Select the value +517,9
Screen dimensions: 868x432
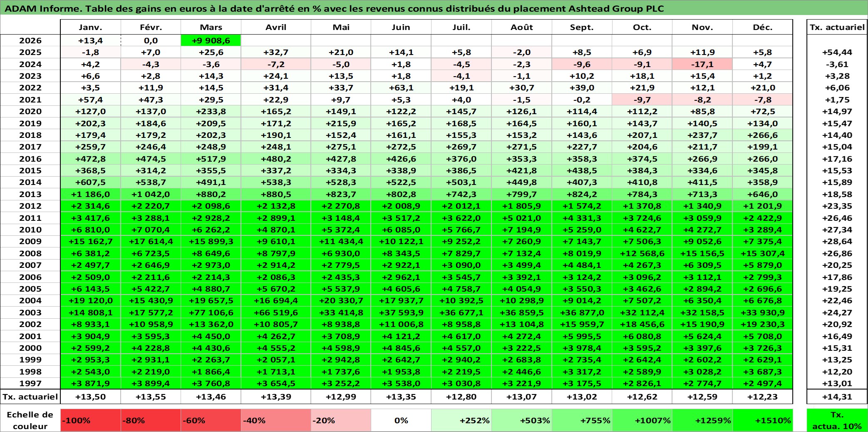pyautogui.click(x=211, y=159)
